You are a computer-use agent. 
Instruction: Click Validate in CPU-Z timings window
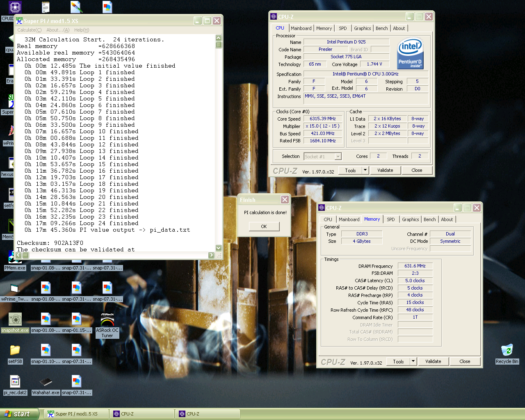(x=433, y=361)
